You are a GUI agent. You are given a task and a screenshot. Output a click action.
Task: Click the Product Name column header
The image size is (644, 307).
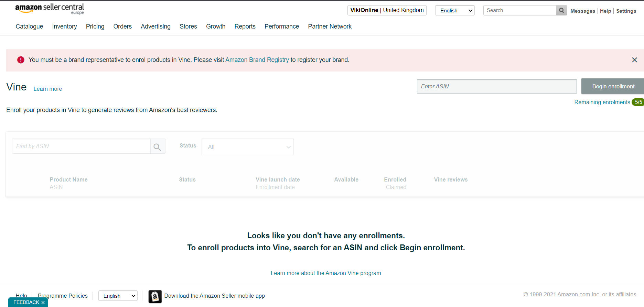68,179
